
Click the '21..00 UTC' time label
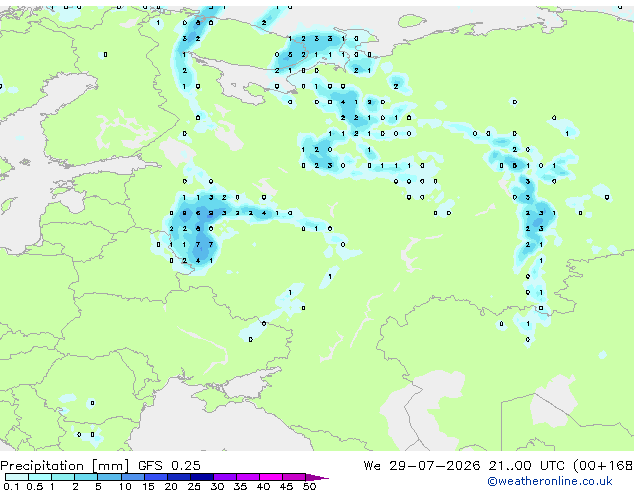coord(526,465)
